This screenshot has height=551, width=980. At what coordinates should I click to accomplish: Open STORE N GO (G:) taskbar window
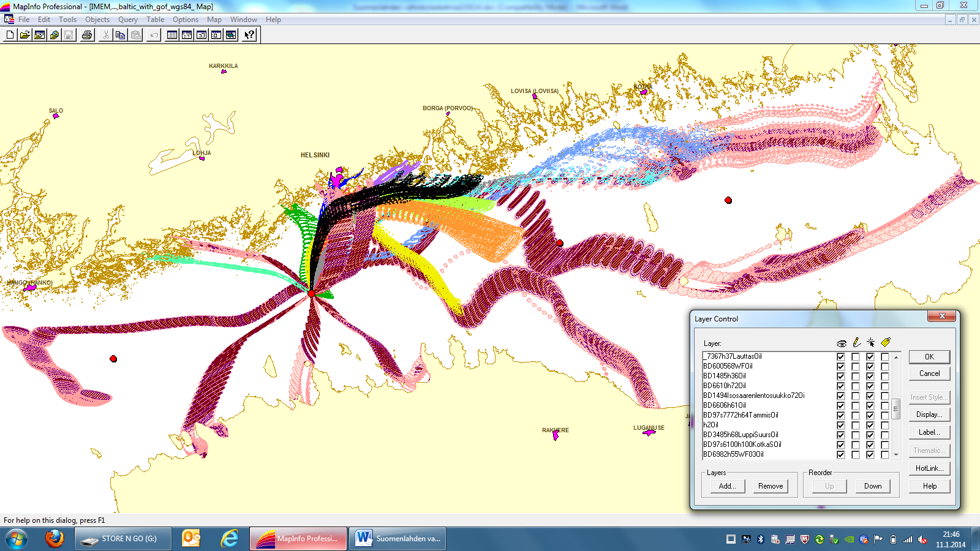(123, 539)
